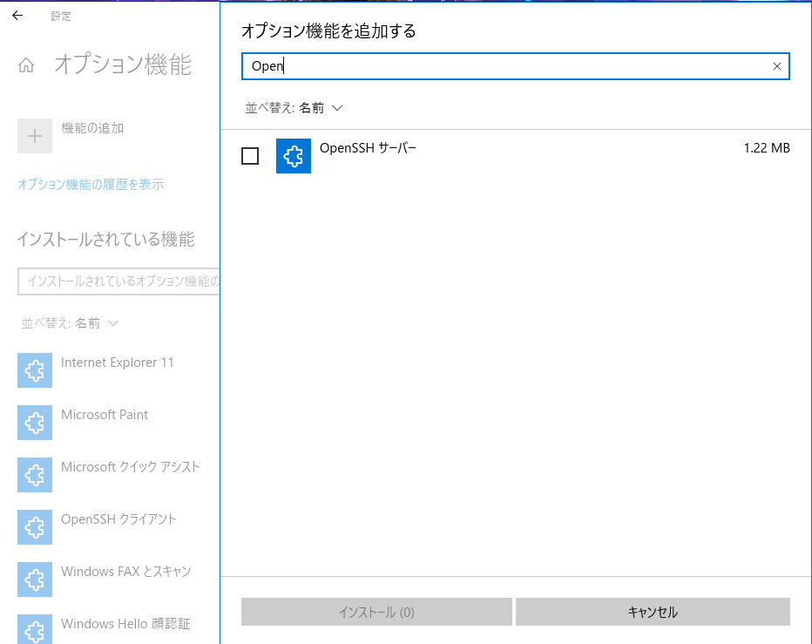Click the plus icon for 機能の追加
812x644 pixels.
tap(35, 136)
